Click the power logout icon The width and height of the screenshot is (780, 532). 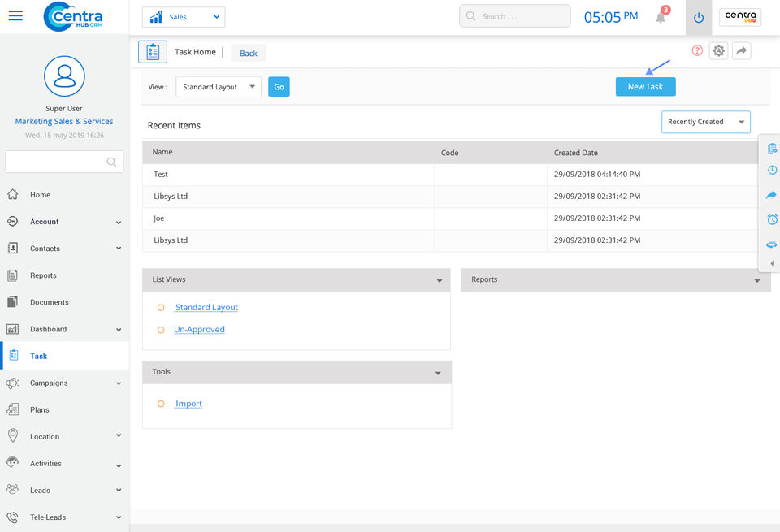click(699, 18)
